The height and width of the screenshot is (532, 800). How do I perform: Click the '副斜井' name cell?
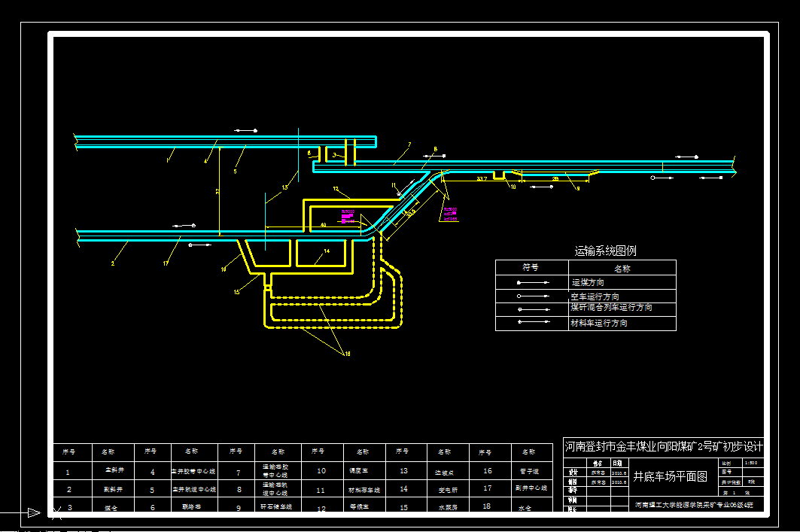(114, 489)
